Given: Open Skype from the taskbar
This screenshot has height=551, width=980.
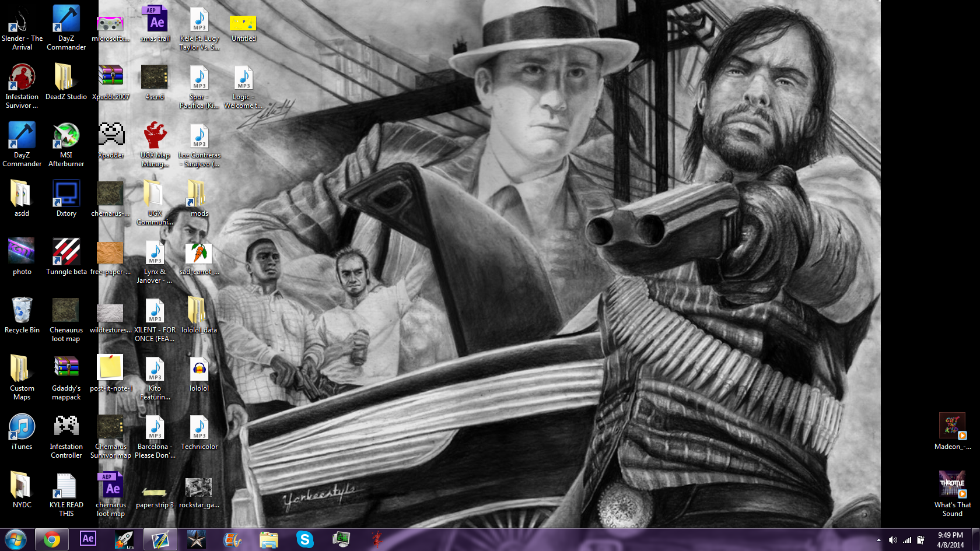Looking at the screenshot, I should (305, 540).
